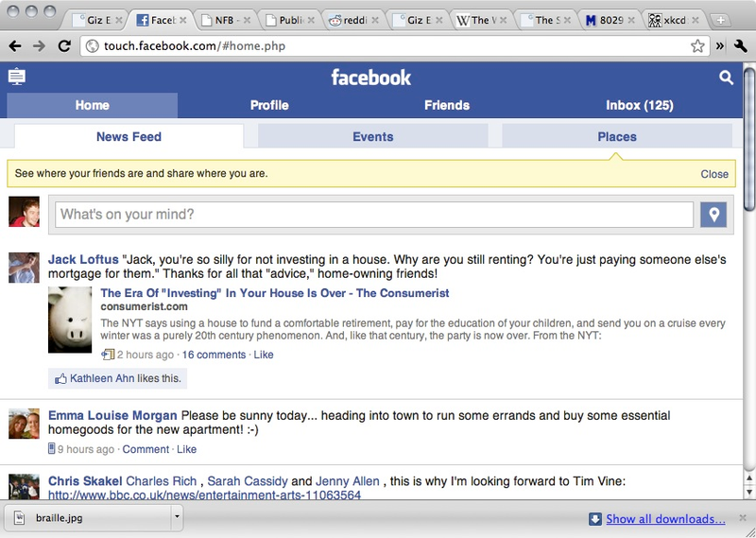Open the Consumerist article title link
Image resolution: width=756 pixels, height=538 pixels.
[x=275, y=293]
